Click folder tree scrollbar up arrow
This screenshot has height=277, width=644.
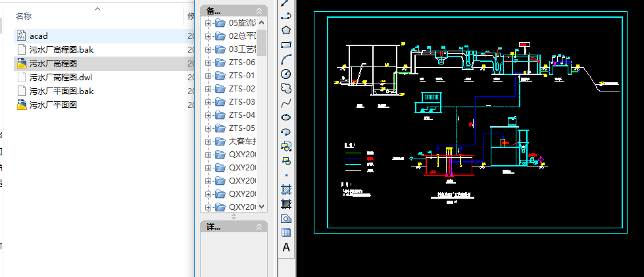(x=262, y=22)
